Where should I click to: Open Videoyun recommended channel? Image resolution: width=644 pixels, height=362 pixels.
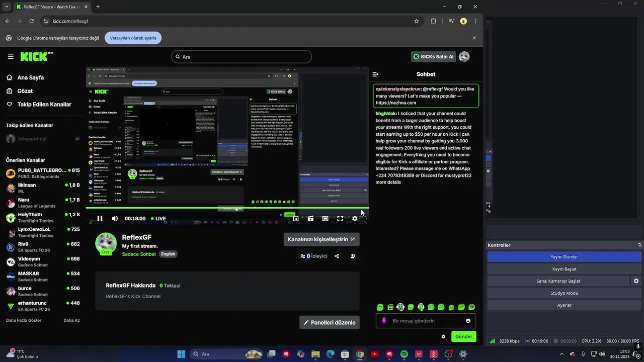[43, 261]
